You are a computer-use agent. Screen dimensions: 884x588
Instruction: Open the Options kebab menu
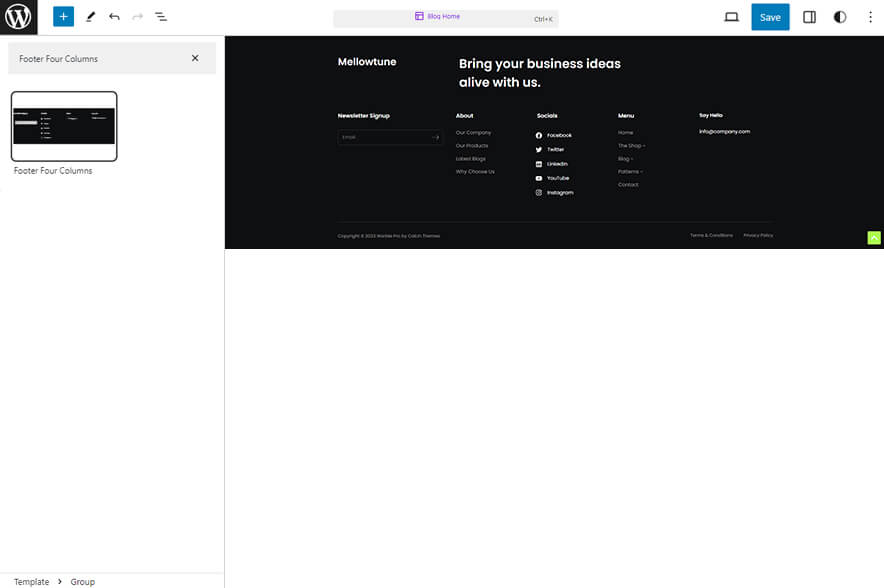click(871, 16)
